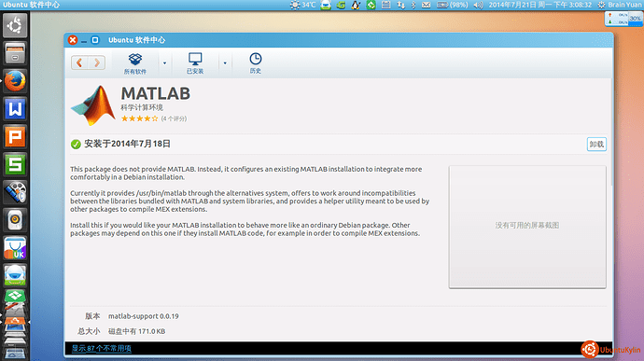This screenshot has height=361, width=644.
Task: Click the green G input indicator
Action: pyautogui.click(x=341, y=5)
